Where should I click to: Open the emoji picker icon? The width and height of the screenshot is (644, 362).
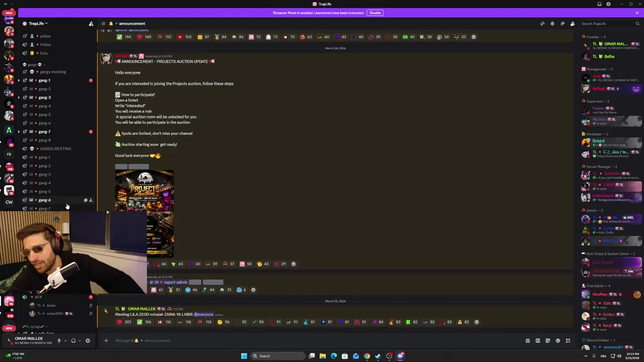click(x=557, y=340)
